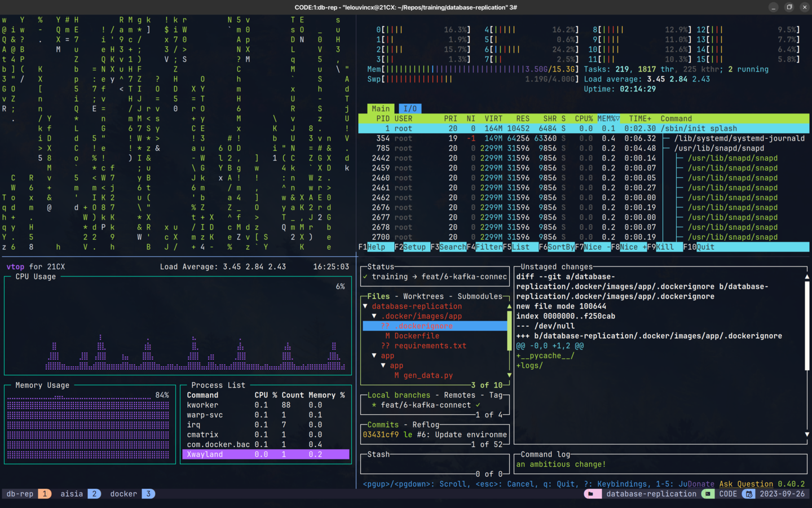This screenshot has height=508, width=812.
Task: Switch to the I/O tab in htop
Action: pos(410,108)
